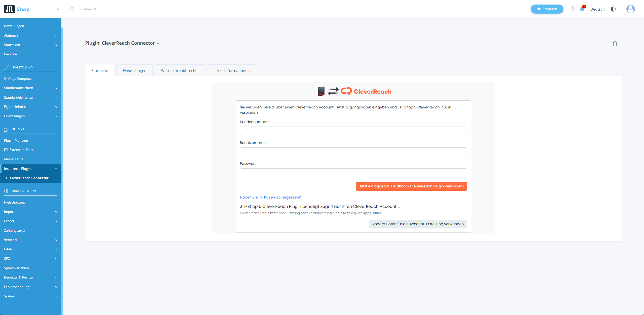Image resolution: width=644 pixels, height=315 pixels.
Task: Click the Administration gear icon
Action: coord(6,191)
